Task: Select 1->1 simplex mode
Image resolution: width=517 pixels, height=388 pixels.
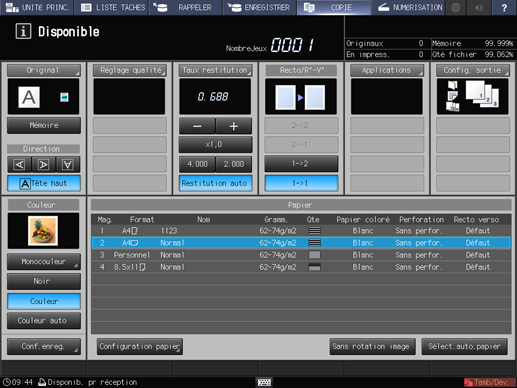Action: tap(301, 183)
